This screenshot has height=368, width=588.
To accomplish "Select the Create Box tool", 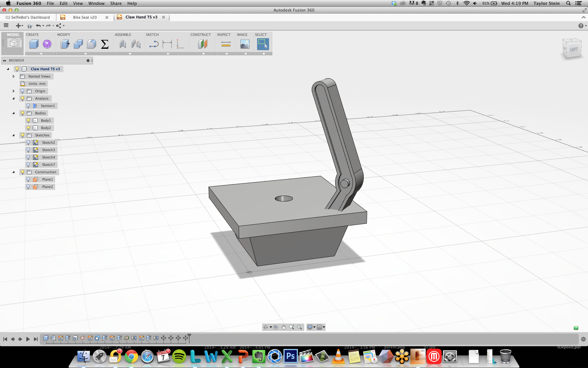I will coord(34,44).
